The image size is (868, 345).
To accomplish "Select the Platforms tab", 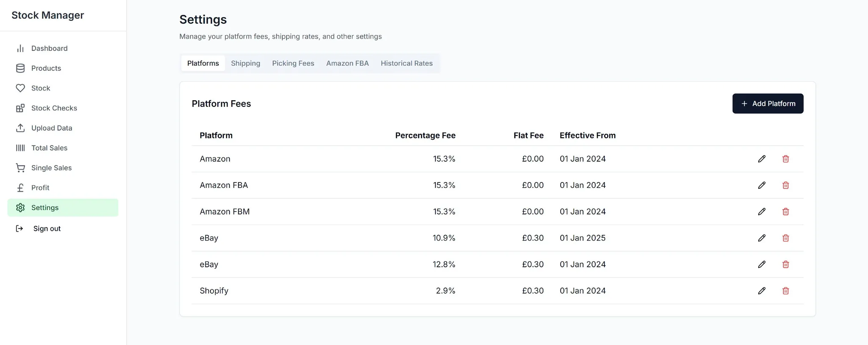I will pyautogui.click(x=203, y=63).
